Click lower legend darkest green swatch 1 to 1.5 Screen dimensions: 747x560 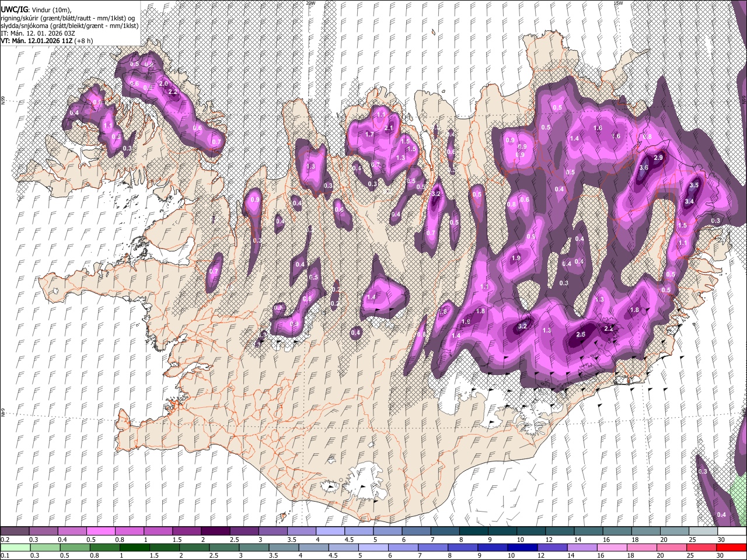coord(135,547)
